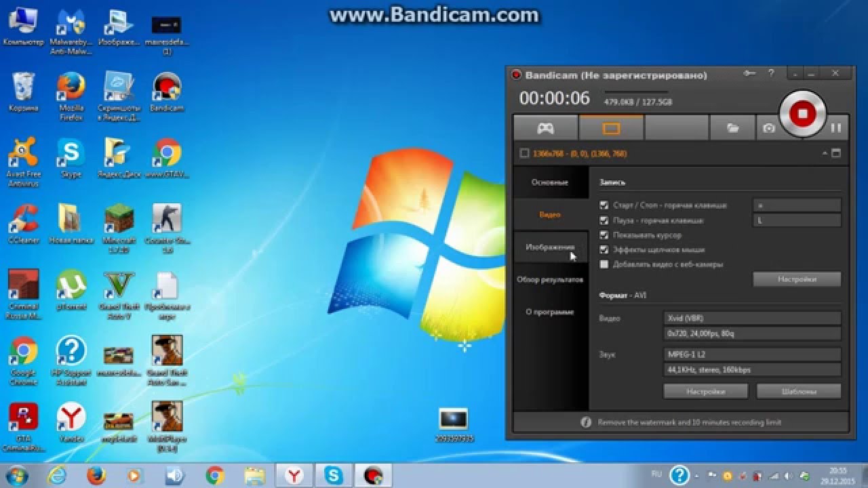The image size is (868, 488).
Task: Open Google Chrome from the taskbar
Action: click(x=216, y=475)
